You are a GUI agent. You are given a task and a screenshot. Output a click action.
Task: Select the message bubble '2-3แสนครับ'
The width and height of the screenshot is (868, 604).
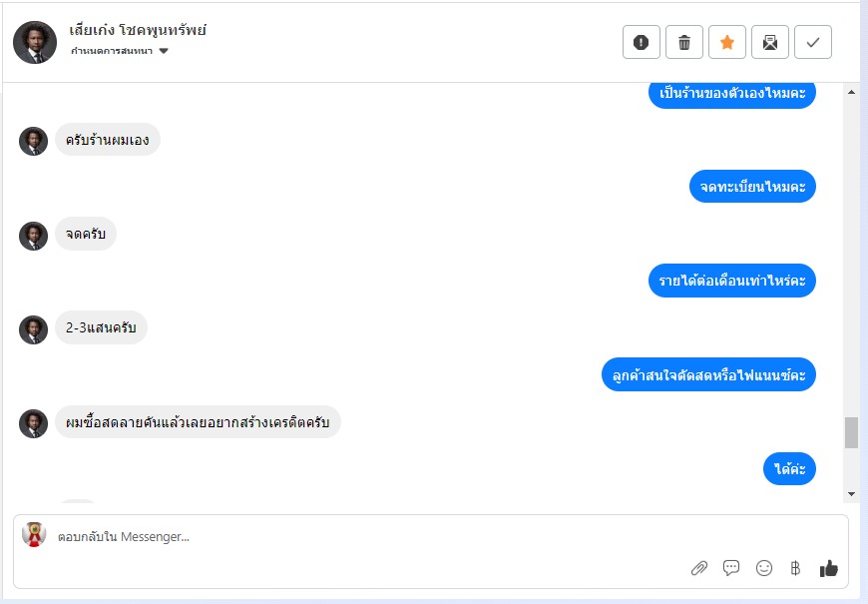(101, 327)
